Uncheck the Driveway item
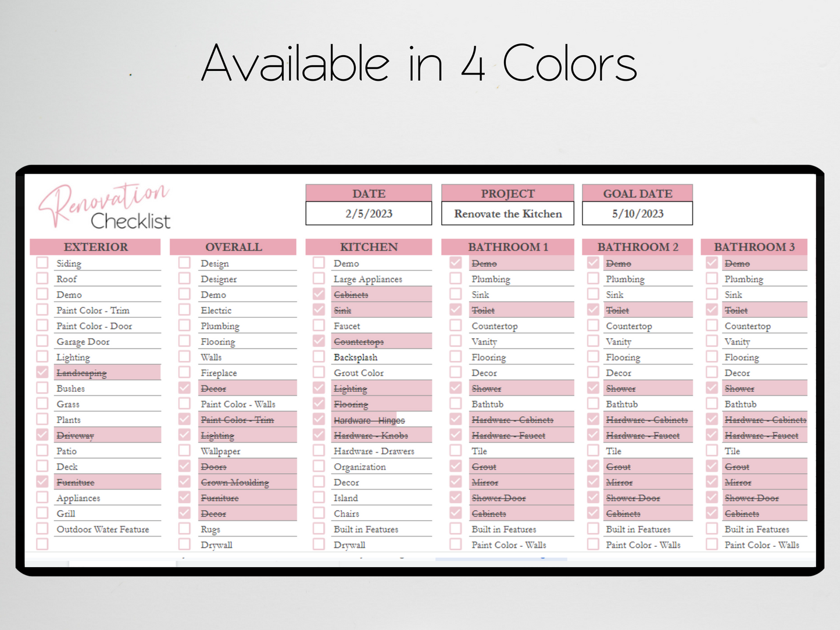Image resolution: width=840 pixels, height=630 pixels. (42, 435)
